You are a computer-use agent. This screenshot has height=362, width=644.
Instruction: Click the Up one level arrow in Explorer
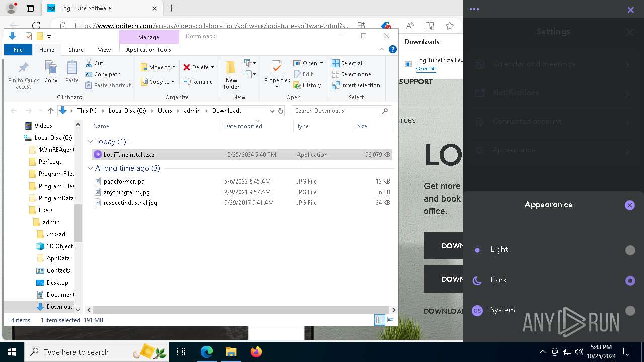[x=50, y=111]
